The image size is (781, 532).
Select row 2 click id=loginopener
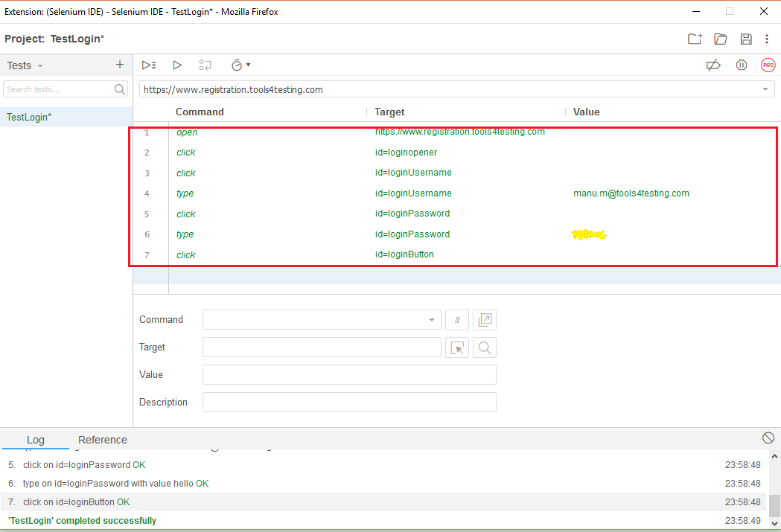[x=456, y=153]
